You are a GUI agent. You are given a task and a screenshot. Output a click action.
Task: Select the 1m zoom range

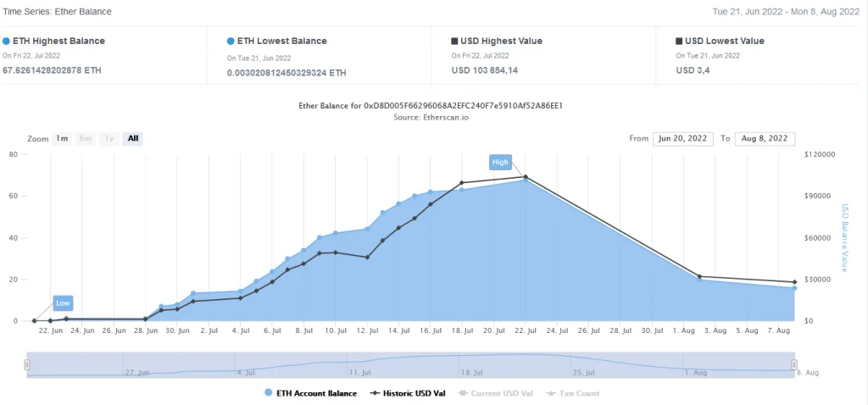pyautogui.click(x=63, y=138)
